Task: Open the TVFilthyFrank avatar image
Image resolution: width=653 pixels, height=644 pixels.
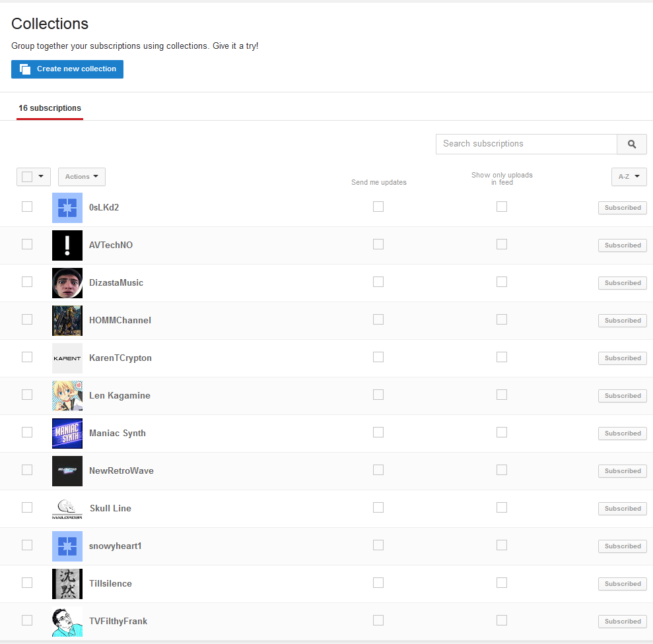Action: coord(67,622)
